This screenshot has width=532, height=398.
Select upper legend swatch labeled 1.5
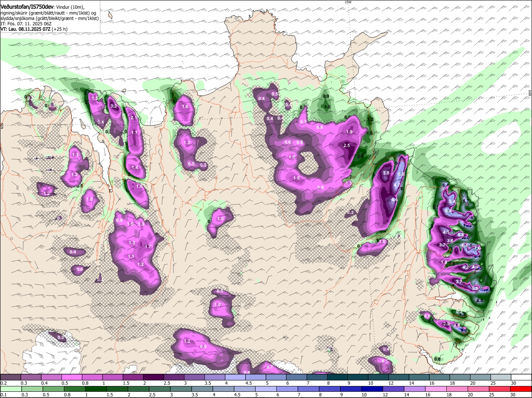(x=133, y=377)
